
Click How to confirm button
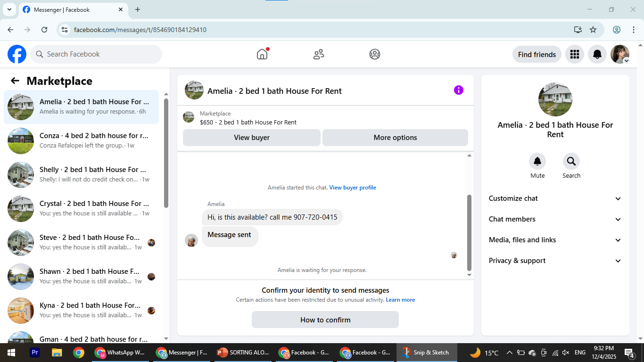click(x=325, y=320)
